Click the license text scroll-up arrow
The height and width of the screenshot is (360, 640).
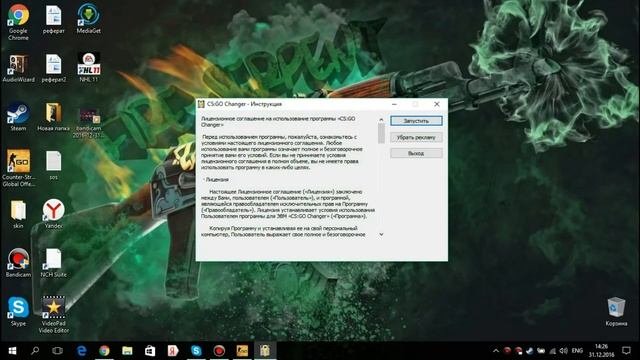pyautogui.click(x=381, y=120)
